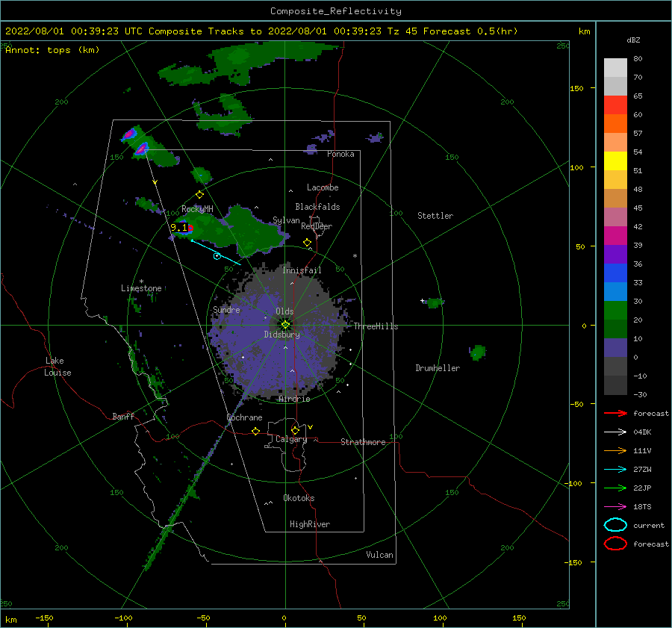The height and width of the screenshot is (628, 672).
Task: Click the red forecast ellipse beside 9.1
Action: (x=190, y=228)
